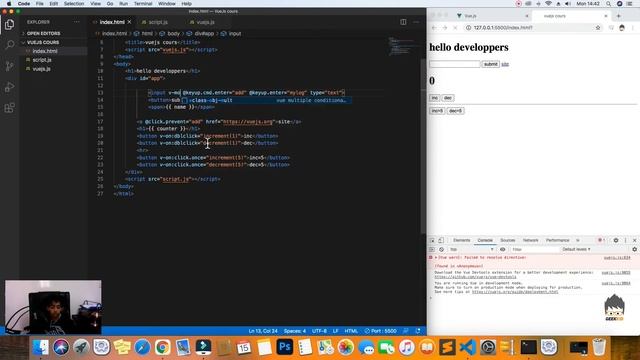The height and width of the screenshot is (360, 640).
Task: Open the browser profile avatar
Action: point(622,28)
